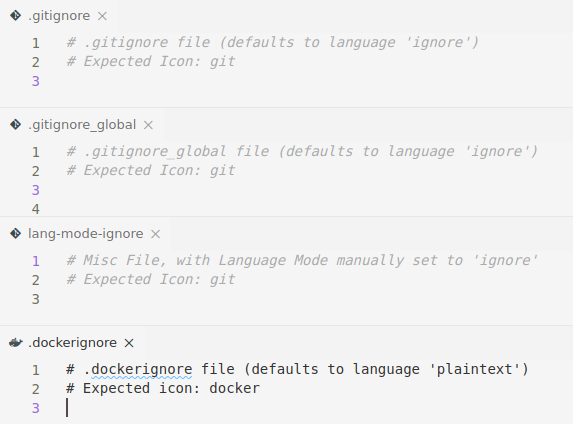The width and height of the screenshot is (573, 424).
Task: Click the git icon on .gitignore tab
Action: (15, 16)
